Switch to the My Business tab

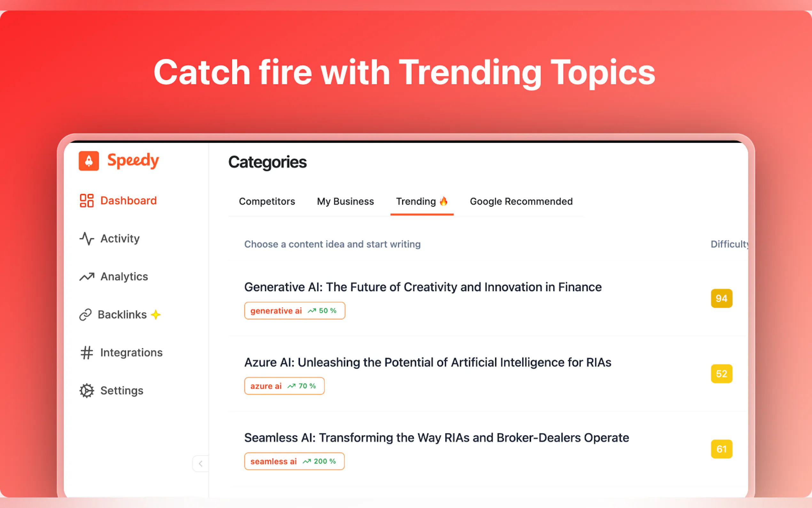pos(345,201)
